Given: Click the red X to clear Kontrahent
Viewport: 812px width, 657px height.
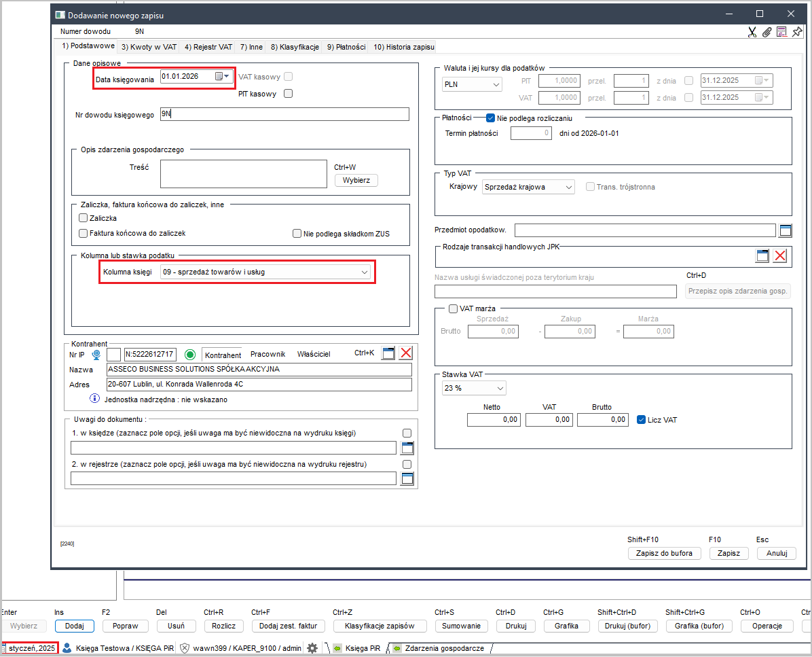Looking at the screenshot, I should (x=406, y=353).
